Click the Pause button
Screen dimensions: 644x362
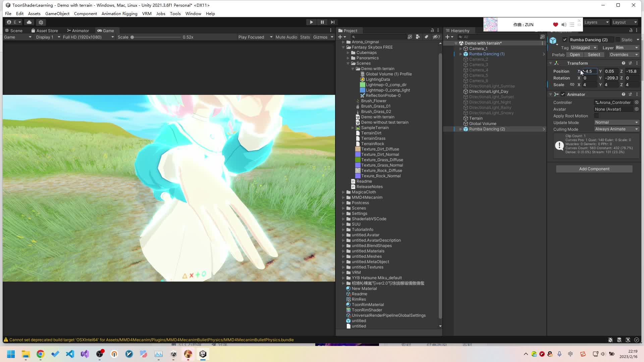[322, 22]
